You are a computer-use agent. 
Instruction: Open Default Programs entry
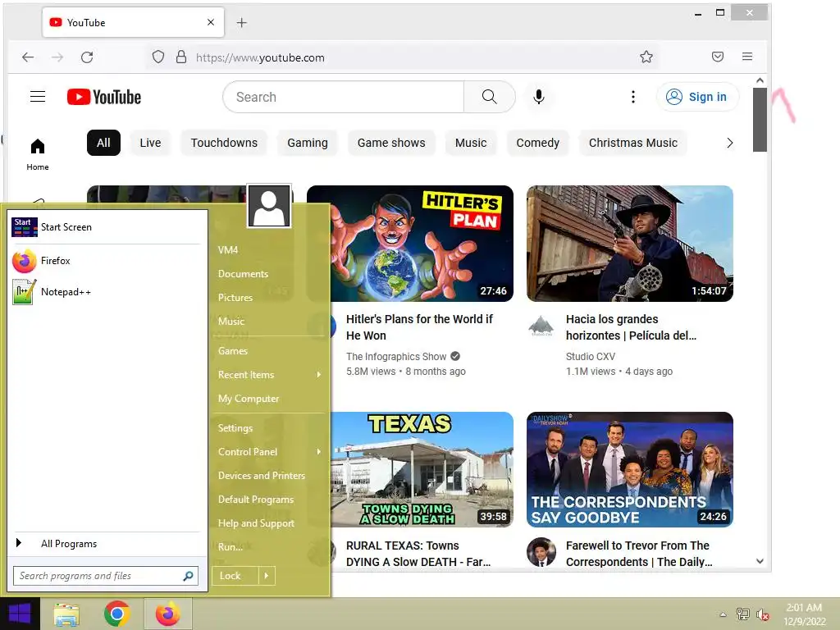click(x=256, y=500)
